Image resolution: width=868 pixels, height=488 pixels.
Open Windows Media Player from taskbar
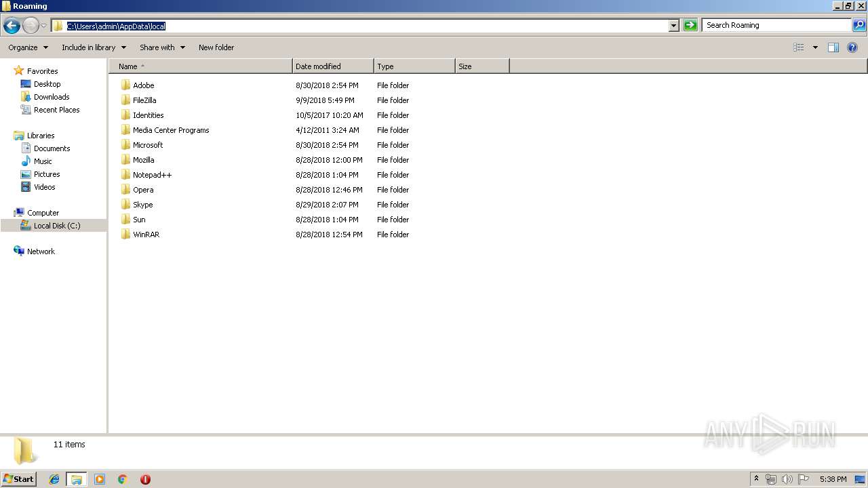point(100,479)
